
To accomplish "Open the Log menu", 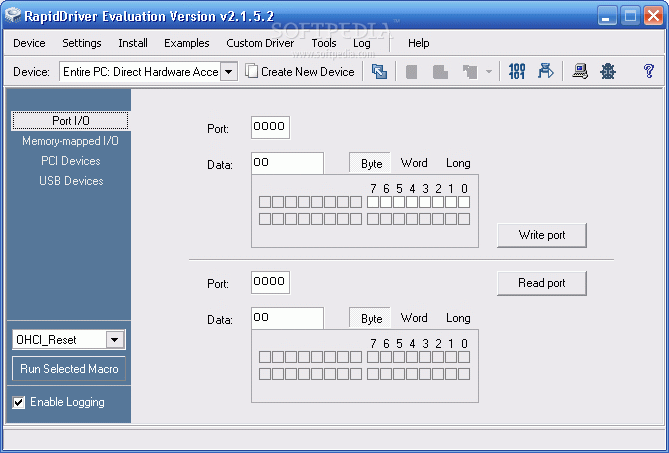I will tap(361, 43).
